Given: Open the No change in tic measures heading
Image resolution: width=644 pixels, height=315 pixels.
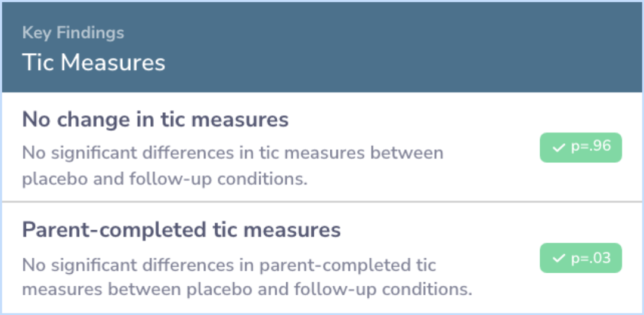Looking at the screenshot, I should click(x=155, y=119).
